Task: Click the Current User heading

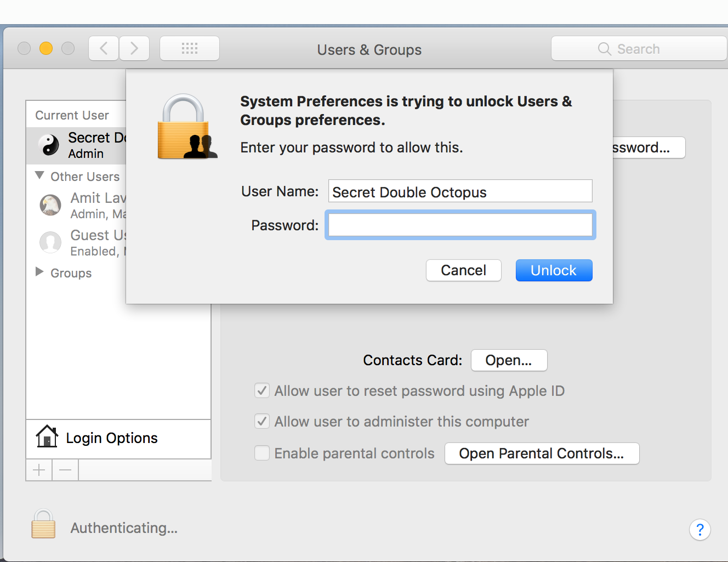Action: [x=72, y=115]
